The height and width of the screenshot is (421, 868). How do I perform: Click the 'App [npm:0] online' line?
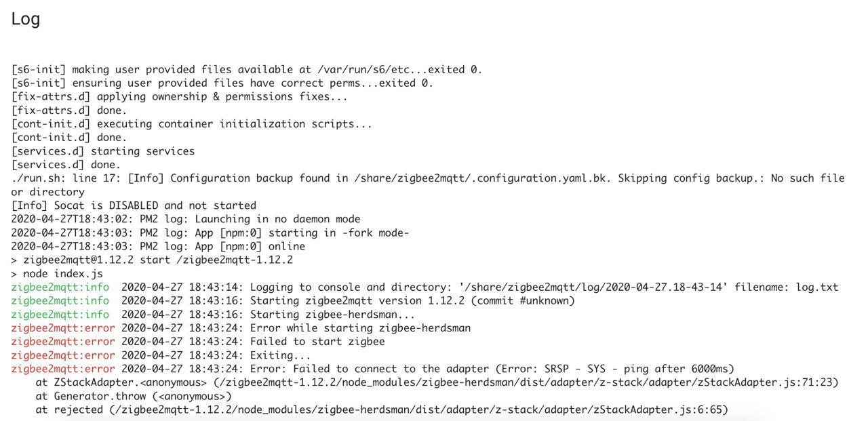coord(158,246)
